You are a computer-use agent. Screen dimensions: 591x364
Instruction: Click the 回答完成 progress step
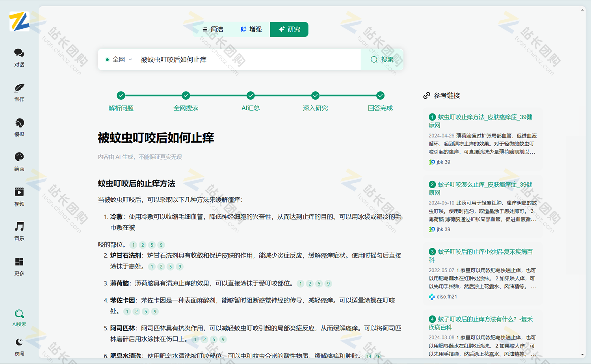point(380,102)
